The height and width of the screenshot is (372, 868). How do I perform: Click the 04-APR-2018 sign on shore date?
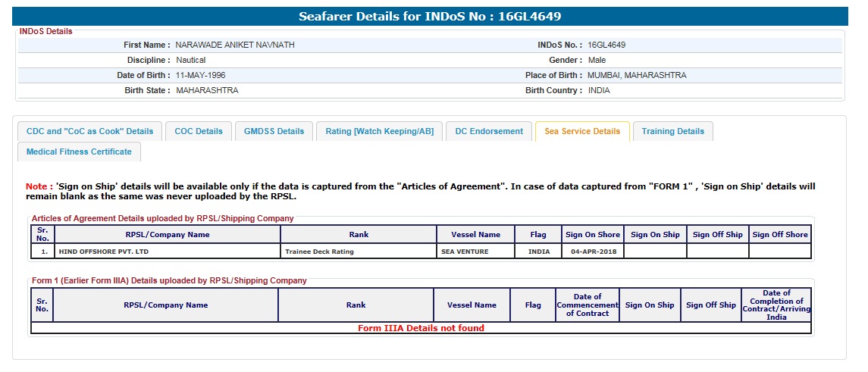coord(592,252)
